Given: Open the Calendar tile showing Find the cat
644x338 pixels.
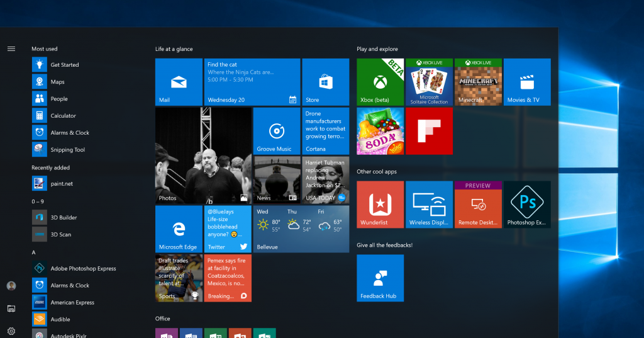Looking at the screenshot, I should pyautogui.click(x=252, y=82).
